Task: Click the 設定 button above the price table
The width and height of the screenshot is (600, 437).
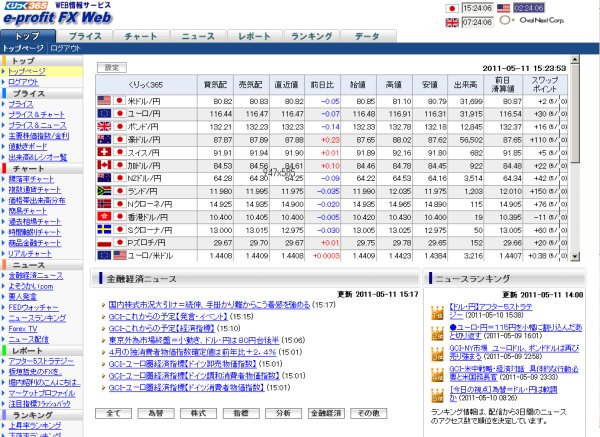Action: pos(112,67)
